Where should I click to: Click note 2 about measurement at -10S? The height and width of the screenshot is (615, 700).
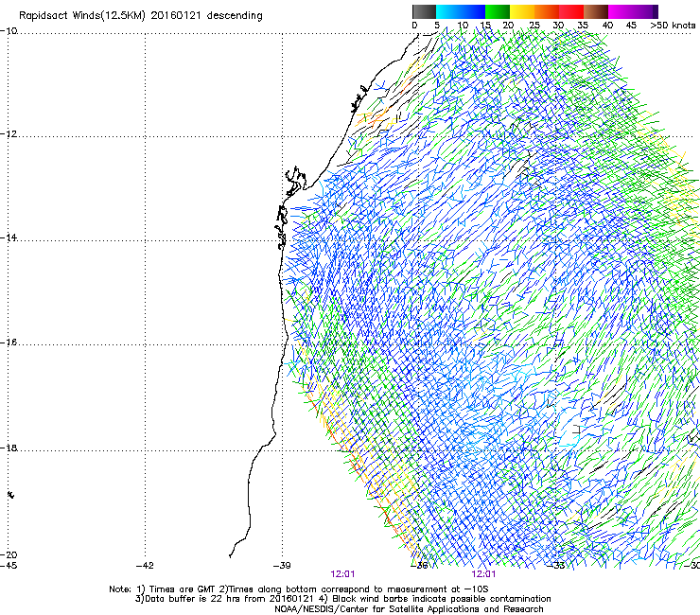point(353,589)
